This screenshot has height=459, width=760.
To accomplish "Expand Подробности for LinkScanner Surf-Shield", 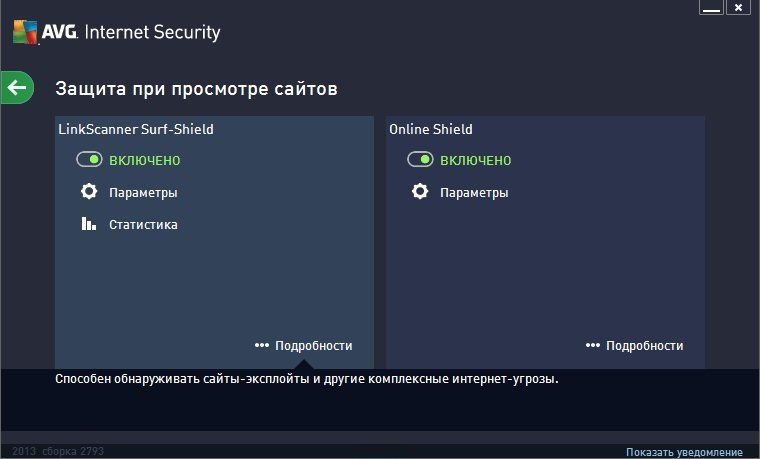I will 313,345.
